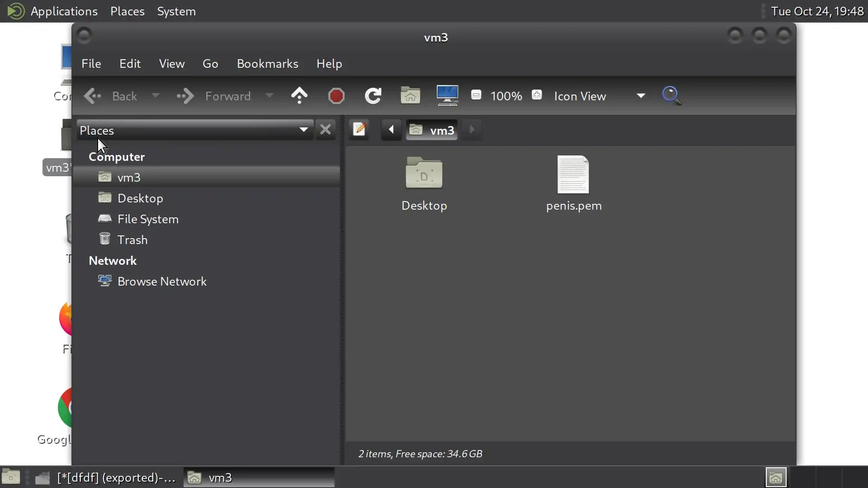Click the zoom in plus icon

point(537,95)
